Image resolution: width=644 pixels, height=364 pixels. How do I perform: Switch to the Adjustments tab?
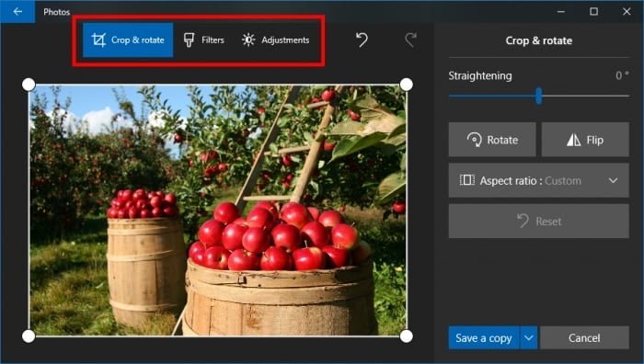pos(276,40)
